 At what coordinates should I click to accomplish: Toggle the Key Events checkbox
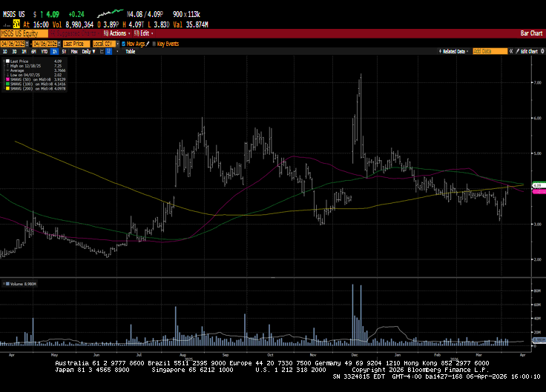coord(154,44)
